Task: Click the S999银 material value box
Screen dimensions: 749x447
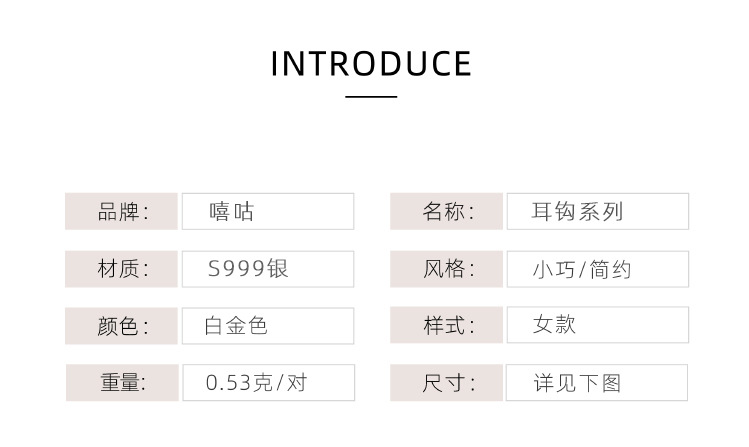Action: pyautogui.click(x=267, y=269)
